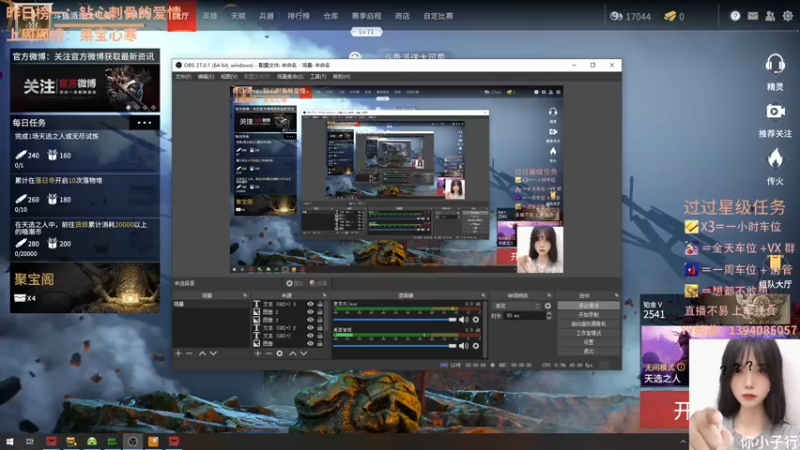Image resolution: width=800 pixels, height=450 pixels.
Task: Click the 推荐关注 camera icon
Action: [775, 112]
